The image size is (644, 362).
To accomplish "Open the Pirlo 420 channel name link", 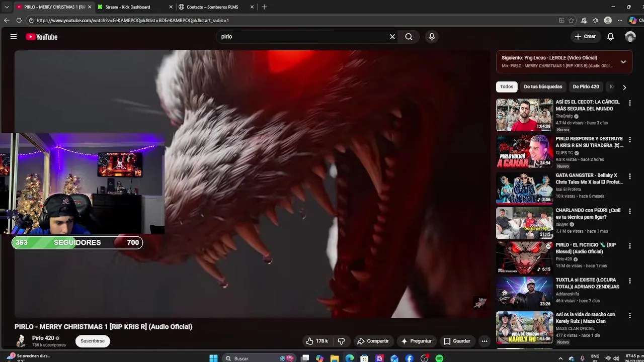I will coord(43,338).
